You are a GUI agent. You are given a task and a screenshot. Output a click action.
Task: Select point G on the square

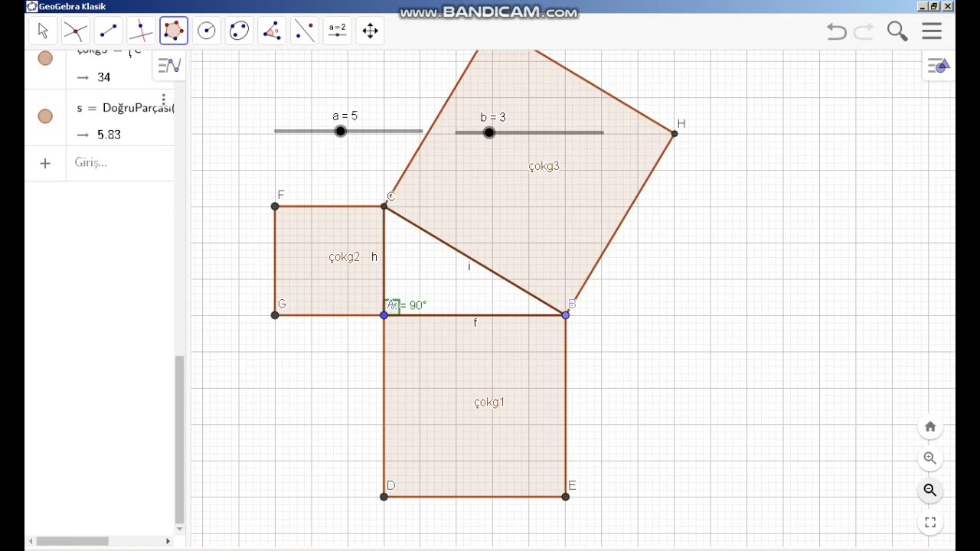point(275,315)
